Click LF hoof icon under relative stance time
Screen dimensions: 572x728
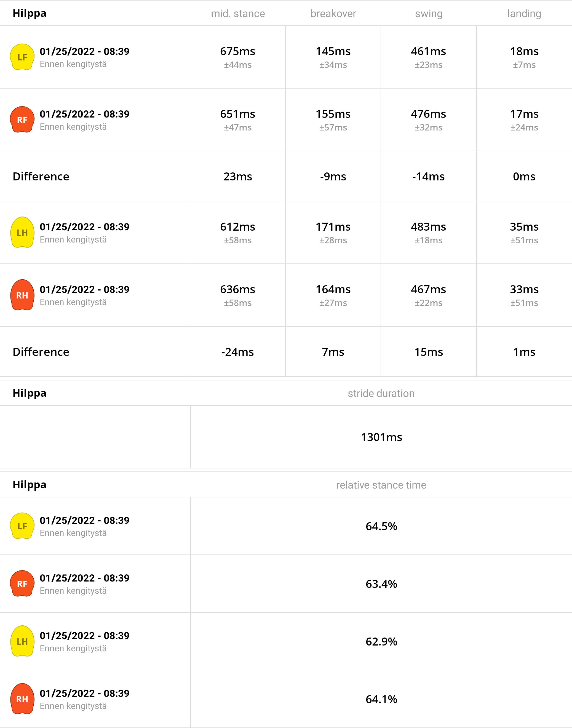22,526
